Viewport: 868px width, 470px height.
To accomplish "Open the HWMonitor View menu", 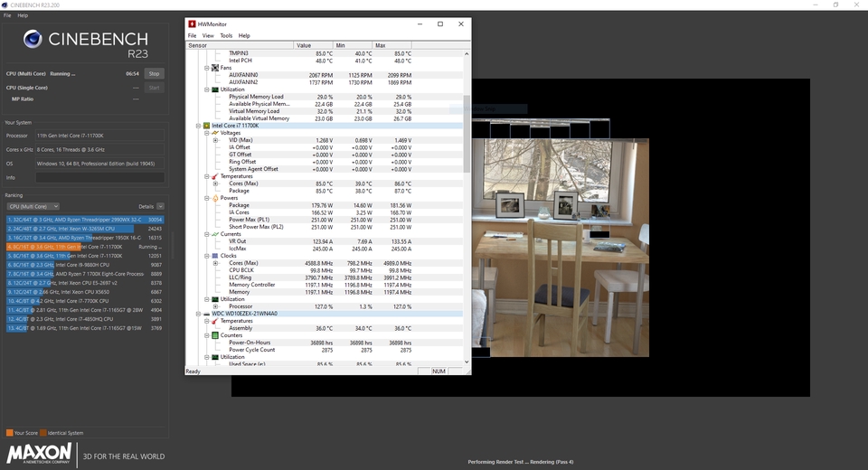I will pos(208,35).
